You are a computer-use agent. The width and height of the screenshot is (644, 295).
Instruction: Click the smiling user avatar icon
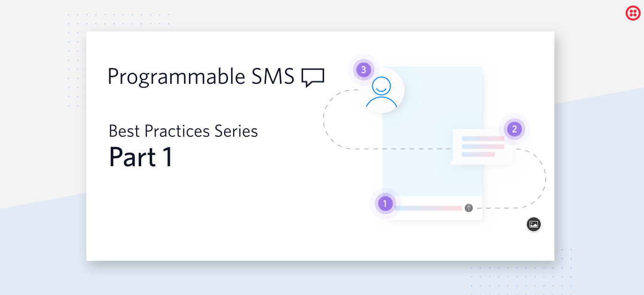[382, 91]
